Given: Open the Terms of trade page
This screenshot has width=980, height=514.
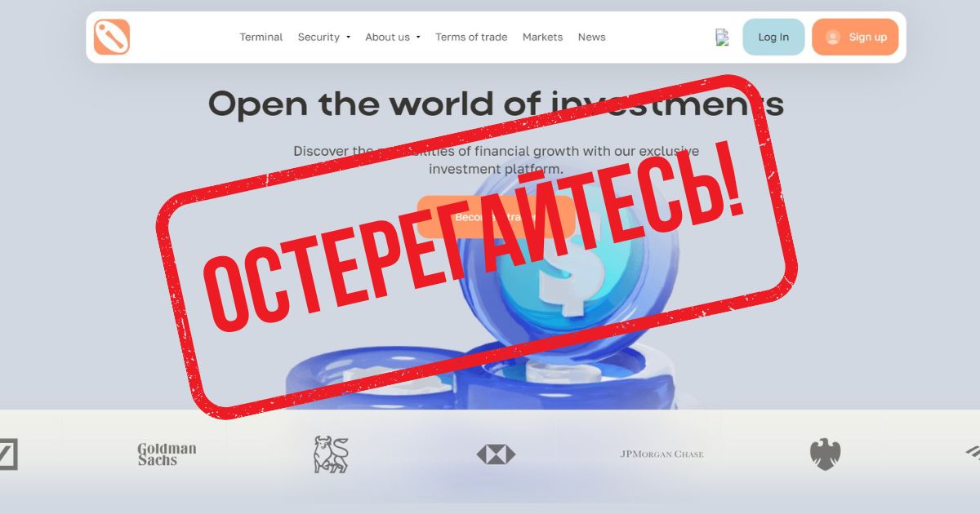Looking at the screenshot, I should tap(471, 37).
